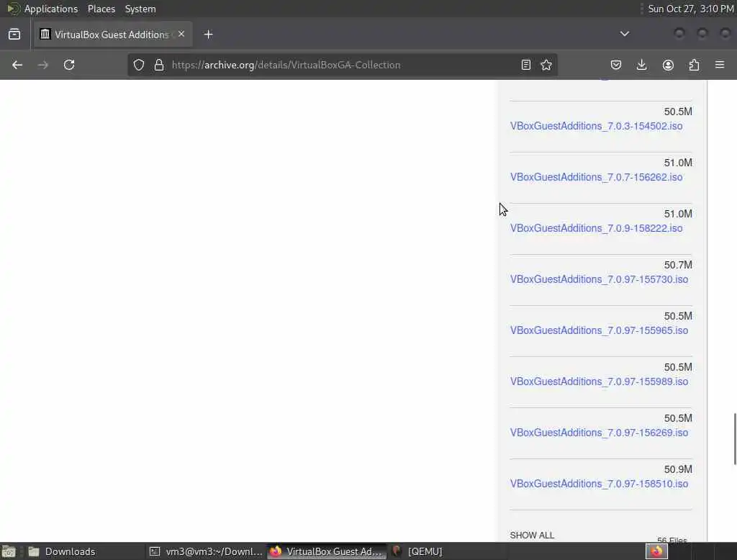
Task: Click the archive.org URL address bar
Action: pyautogui.click(x=342, y=65)
